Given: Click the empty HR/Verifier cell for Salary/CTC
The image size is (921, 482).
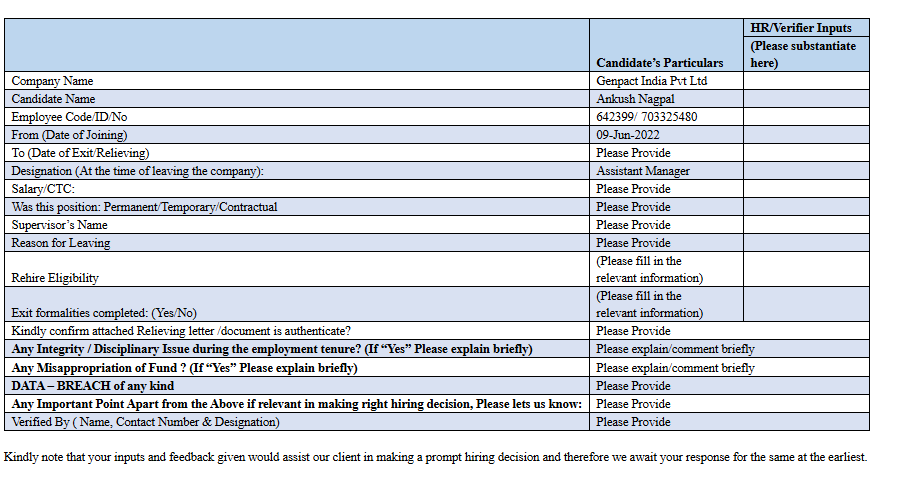Looking at the screenshot, I should (x=806, y=189).
